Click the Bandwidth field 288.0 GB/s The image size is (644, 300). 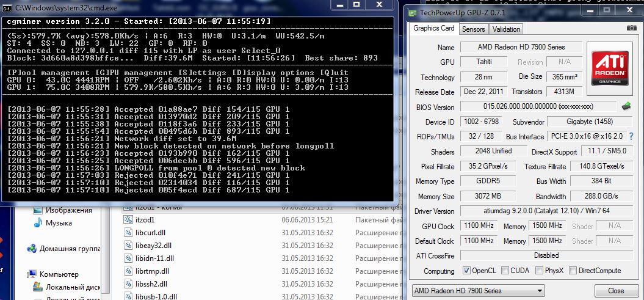[x=601, y=196]
